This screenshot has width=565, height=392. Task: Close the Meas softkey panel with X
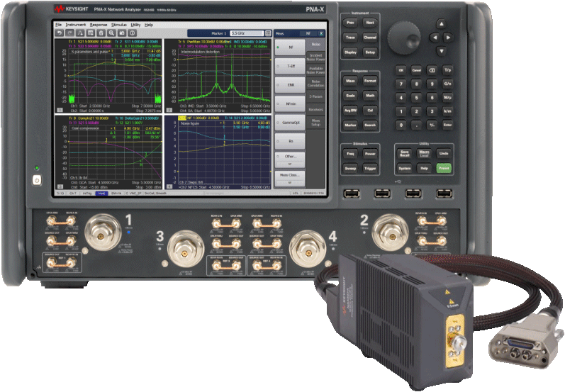pos(321,33)
